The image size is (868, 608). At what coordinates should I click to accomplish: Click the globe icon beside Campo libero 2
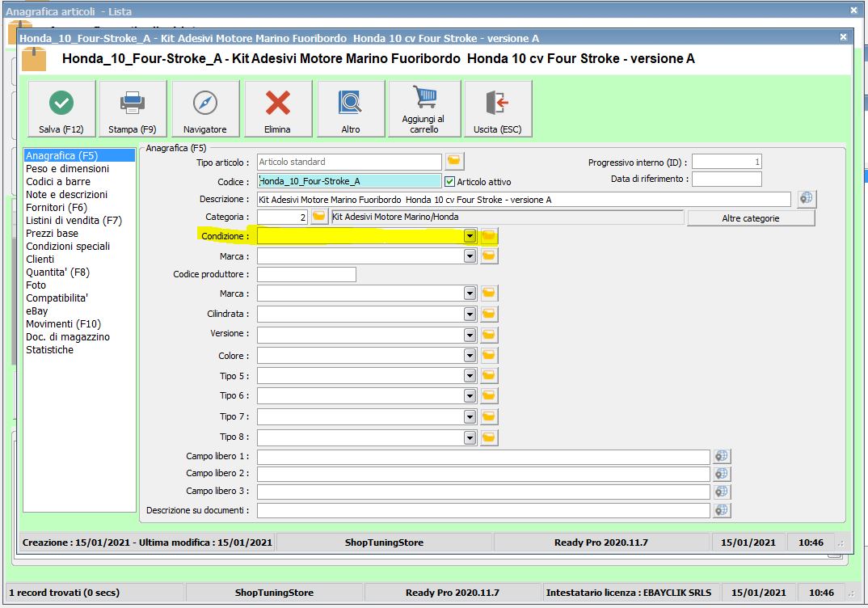coord(721,474)
